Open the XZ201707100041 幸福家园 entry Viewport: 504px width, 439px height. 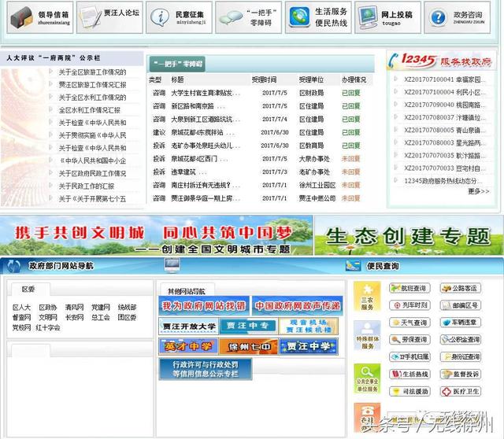tap(445, 79)
